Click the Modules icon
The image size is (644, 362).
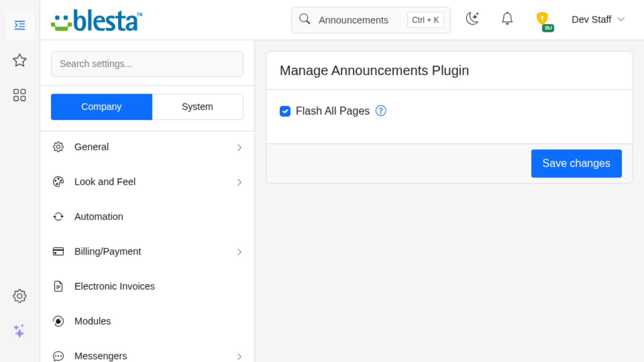58,321
